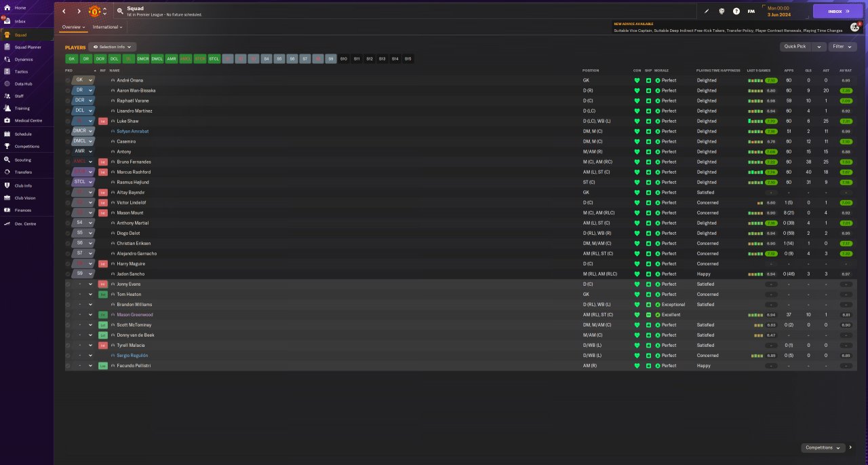Toggle selection circle for Jonny Evans
Image resolution: width=868 pixels, height=465 pixels.
[68, 284]
